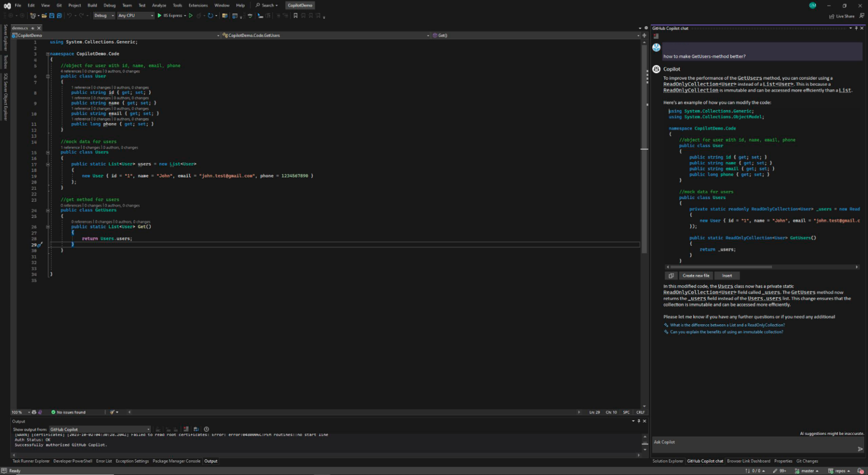This screenshot has width=868, height=475.
Task: Click the Insert button below the code
Action: [x=727, y=276]
